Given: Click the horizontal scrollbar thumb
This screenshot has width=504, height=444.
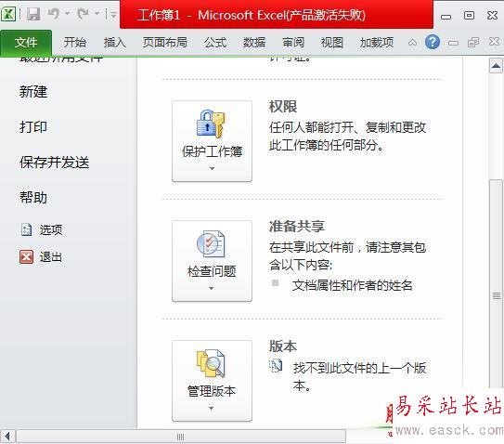Looking at the screenshot, I should click(181, 437).
